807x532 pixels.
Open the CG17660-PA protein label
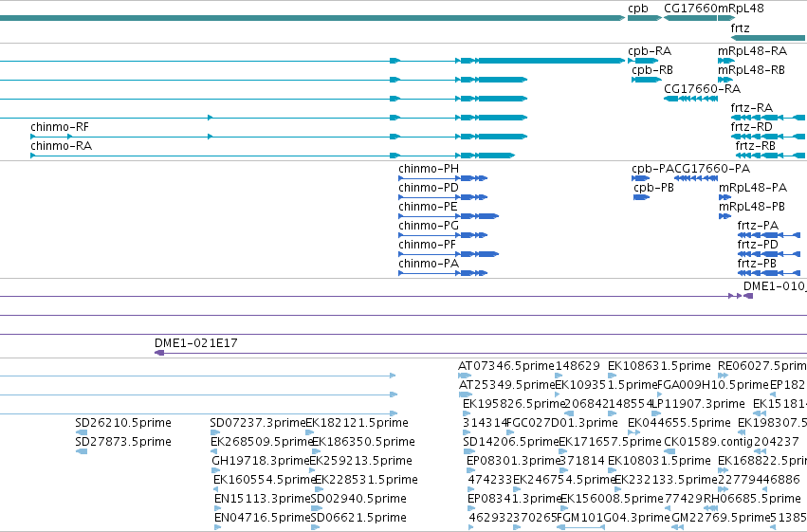(x=712, y=169)
